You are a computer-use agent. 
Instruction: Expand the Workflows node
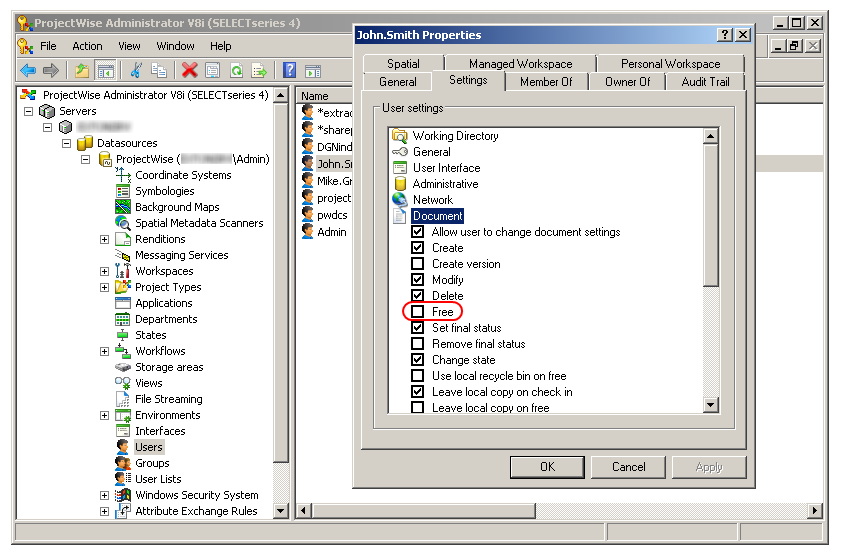pos(105,351)
